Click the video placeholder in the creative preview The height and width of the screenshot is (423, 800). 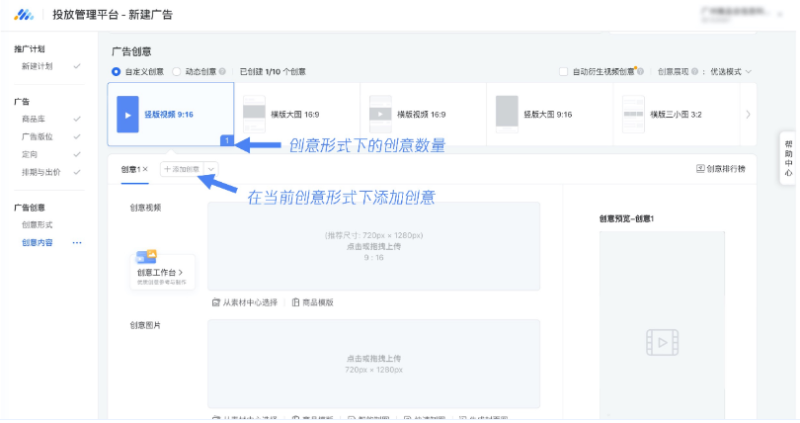tap(662, 342)
